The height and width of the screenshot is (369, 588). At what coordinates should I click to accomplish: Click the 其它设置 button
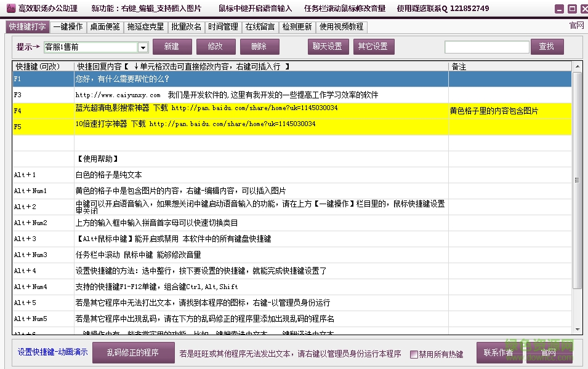click(373, 47)
